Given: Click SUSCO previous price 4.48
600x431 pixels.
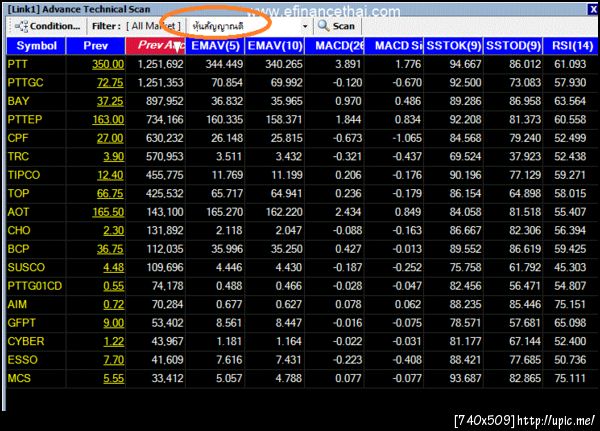Looking at the screenshot, I should click(114, 267).
